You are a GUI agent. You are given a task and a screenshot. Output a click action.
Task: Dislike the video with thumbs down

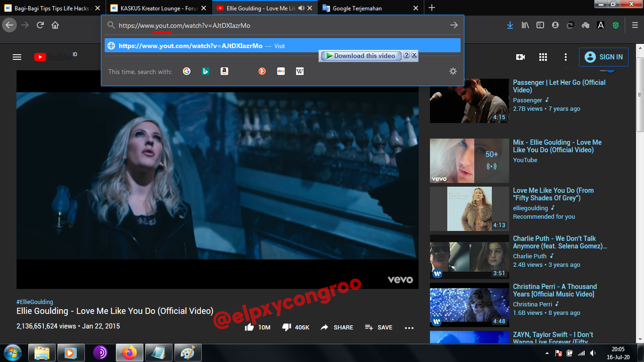coord(287,327)
